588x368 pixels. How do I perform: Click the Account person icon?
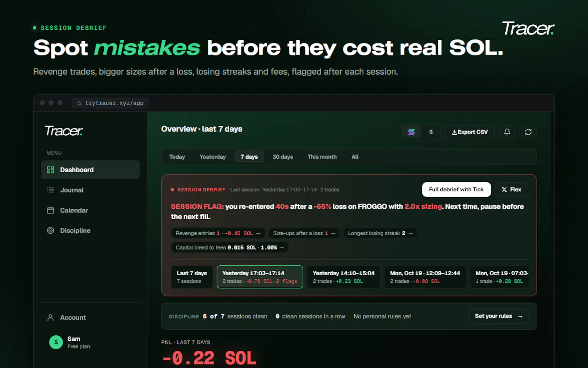pyautogui.click(x=50, y=317)
